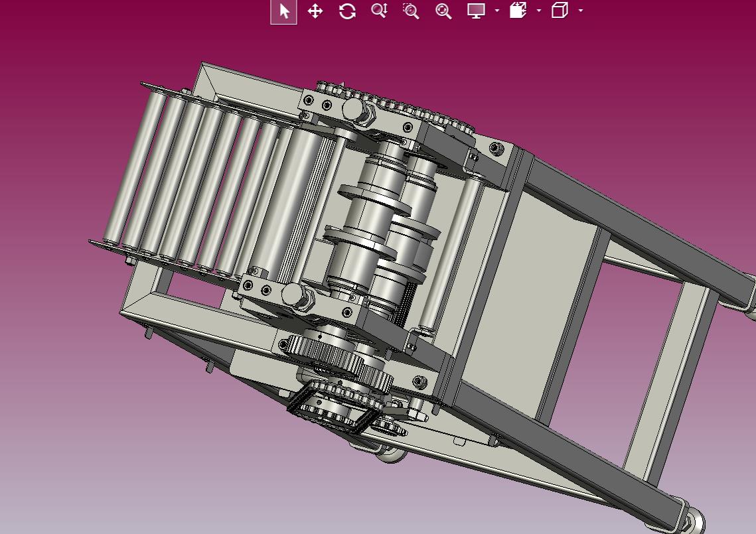Activate the Rotate view tool
756x534 pixels.
pos(347,11)
